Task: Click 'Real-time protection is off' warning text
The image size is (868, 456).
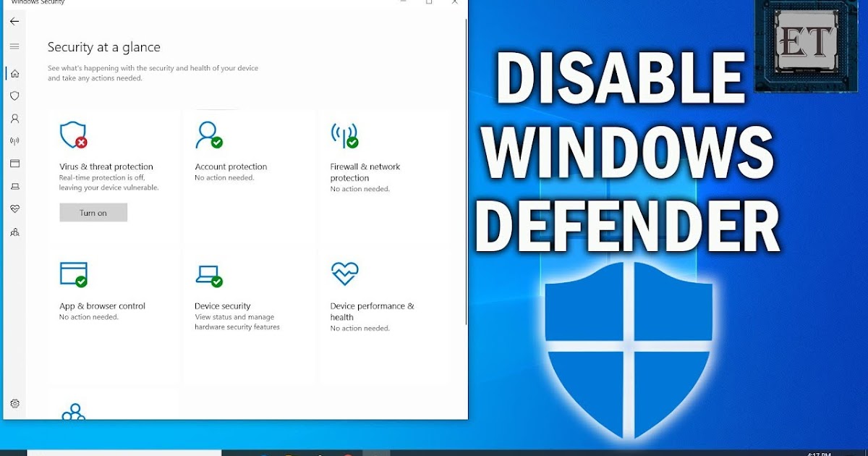Action: 109,182
